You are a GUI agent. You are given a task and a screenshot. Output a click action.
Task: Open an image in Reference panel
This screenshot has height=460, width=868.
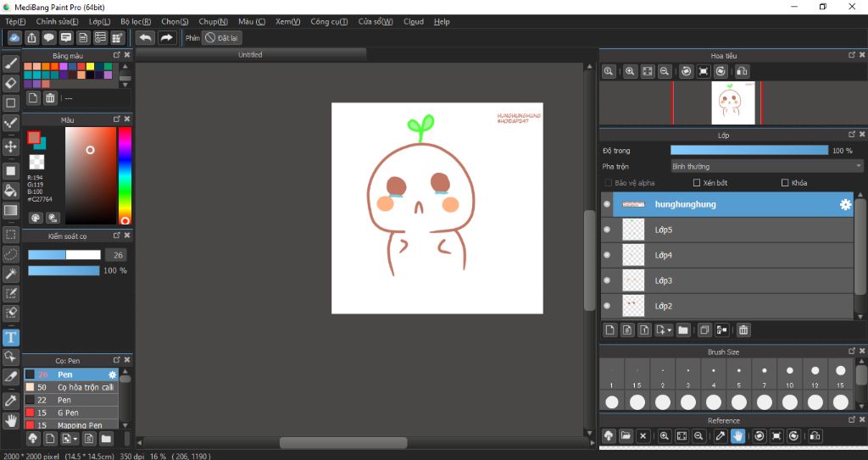point(626,435)
